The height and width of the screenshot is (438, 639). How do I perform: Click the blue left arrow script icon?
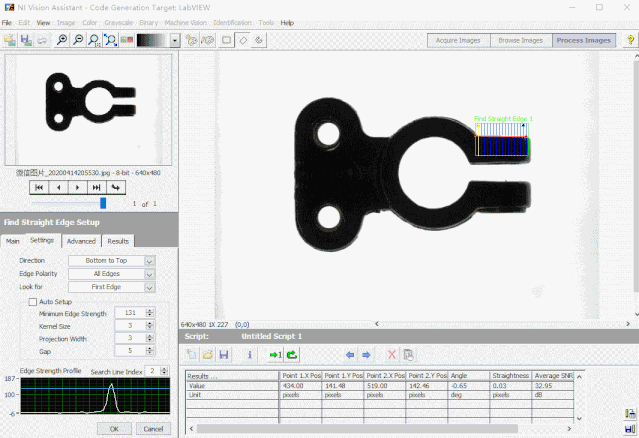click(x=350, y=354)
